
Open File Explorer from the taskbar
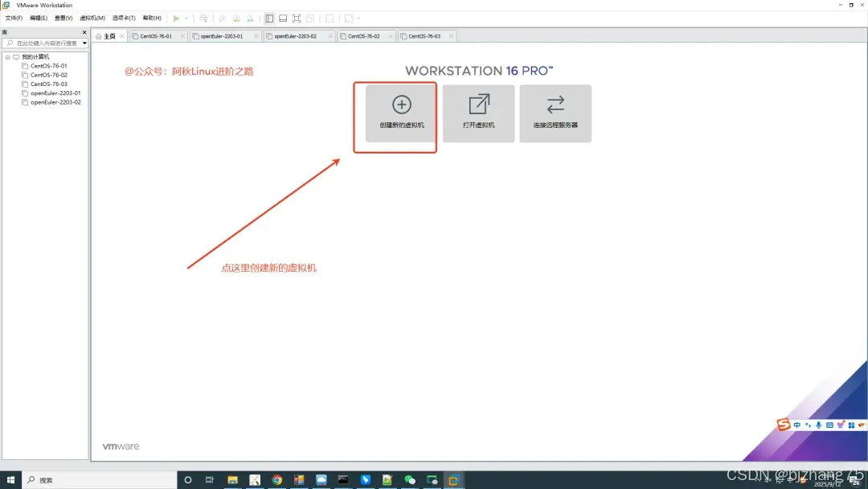pyautogui.click(x=232, y=480)
